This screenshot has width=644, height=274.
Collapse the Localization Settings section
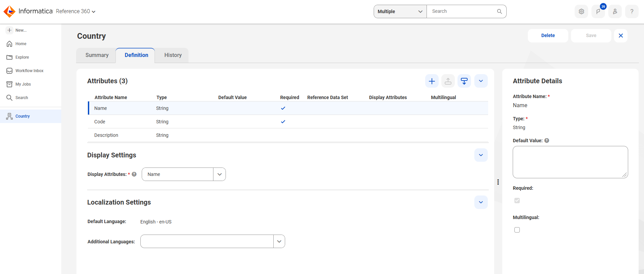click(481, 202)
